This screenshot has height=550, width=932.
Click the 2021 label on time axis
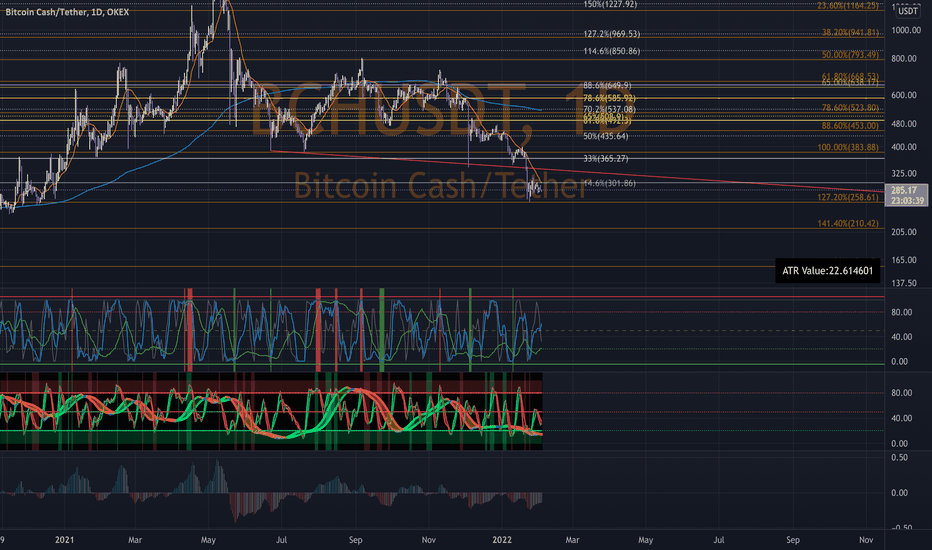(x=64, y=540)
